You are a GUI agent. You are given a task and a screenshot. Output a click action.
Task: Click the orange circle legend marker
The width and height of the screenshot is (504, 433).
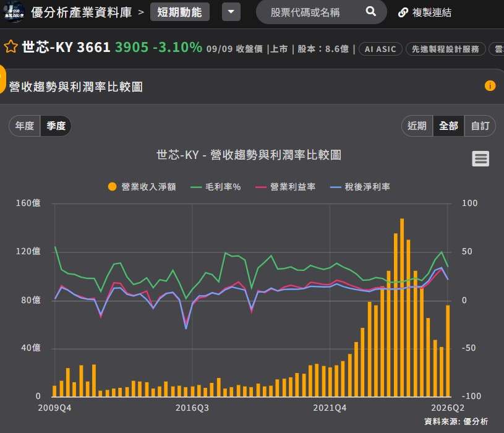(112, 187)
